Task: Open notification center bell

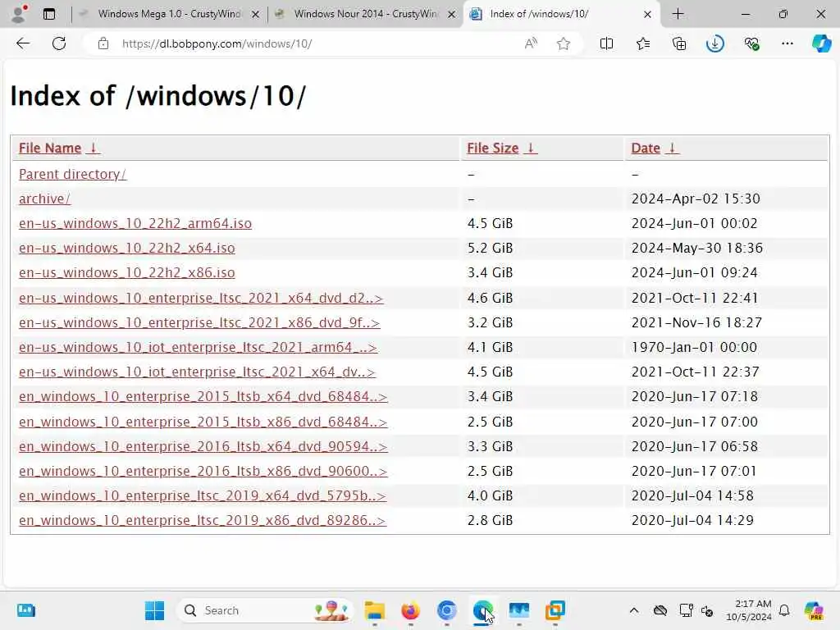Action: (784, 610)
